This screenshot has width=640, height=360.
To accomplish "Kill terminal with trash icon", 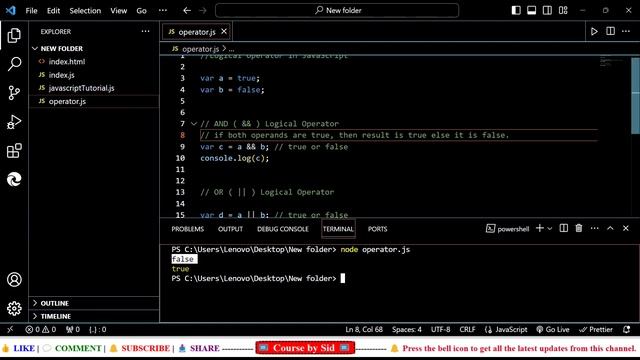I will pyautogui.click(x=579, y=229).
